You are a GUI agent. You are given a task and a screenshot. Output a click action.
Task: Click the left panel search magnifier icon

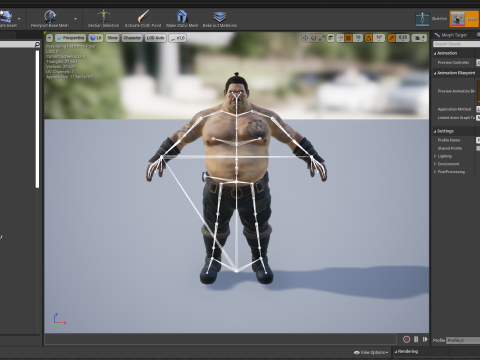(37, 44)
